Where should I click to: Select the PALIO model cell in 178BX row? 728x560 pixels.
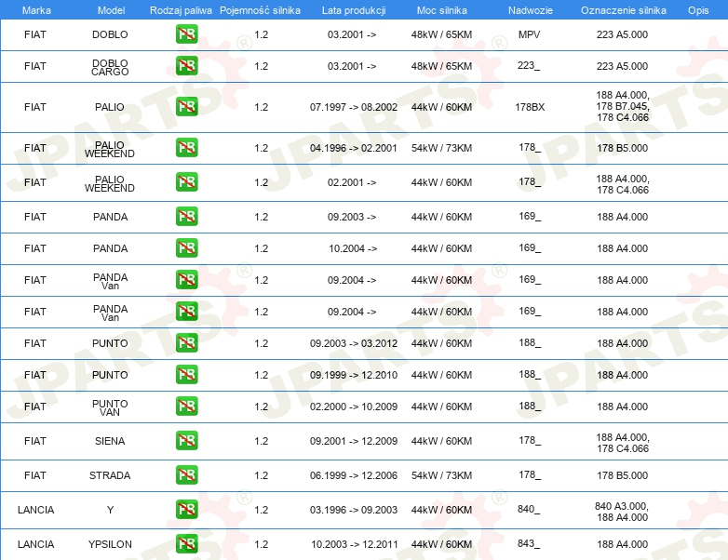coord(110,107)
